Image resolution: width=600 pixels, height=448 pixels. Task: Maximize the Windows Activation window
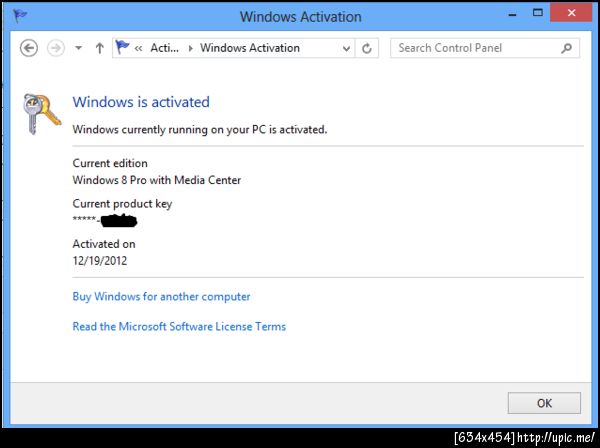pyautogui.click(x=538, y=13)
